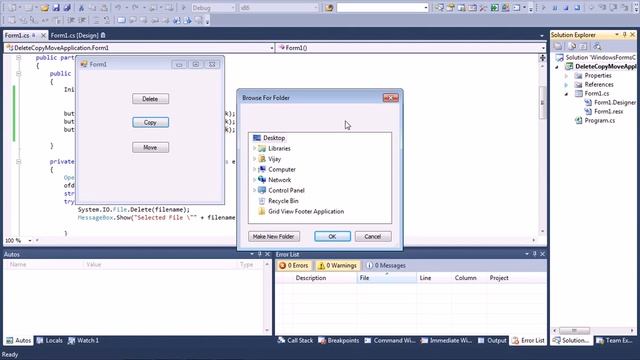Click the References folder icon in Solution Explorer
This screenshot has height=360, width=640.
578,84
